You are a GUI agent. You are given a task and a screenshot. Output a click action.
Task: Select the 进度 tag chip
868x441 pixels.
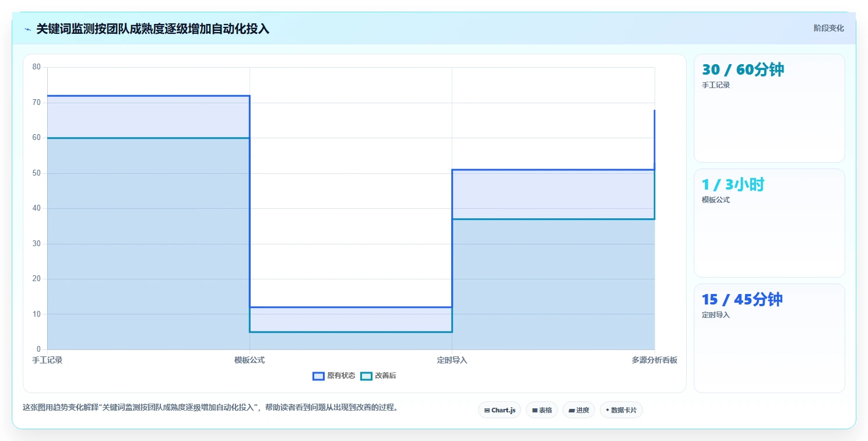[x=578, y=410]
